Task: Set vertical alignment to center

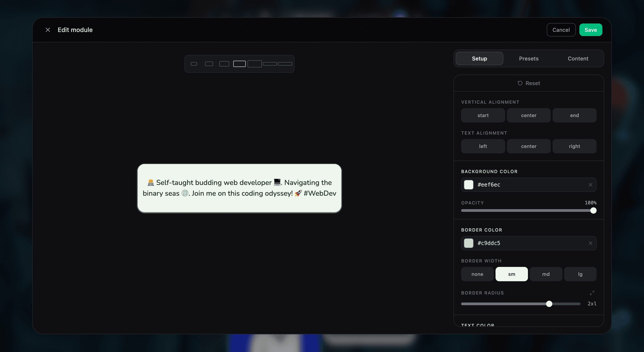Action: tap(528, 115)
